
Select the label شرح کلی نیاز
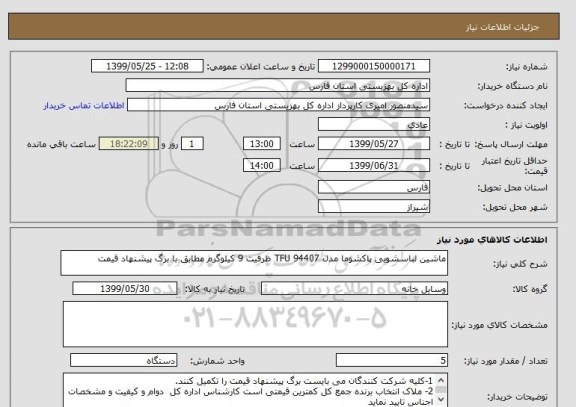[520, 264]
